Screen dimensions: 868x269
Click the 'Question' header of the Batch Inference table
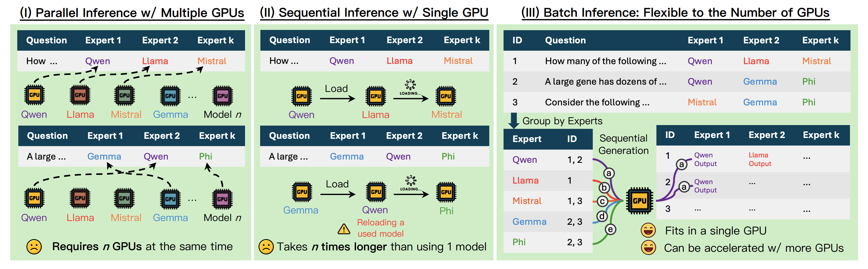[566, 40]
